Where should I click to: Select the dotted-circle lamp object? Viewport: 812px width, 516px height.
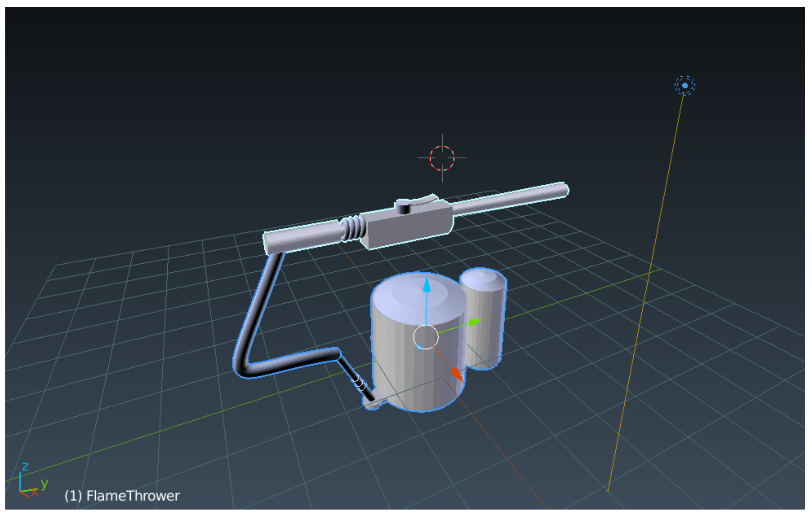(x=685, y=85)
